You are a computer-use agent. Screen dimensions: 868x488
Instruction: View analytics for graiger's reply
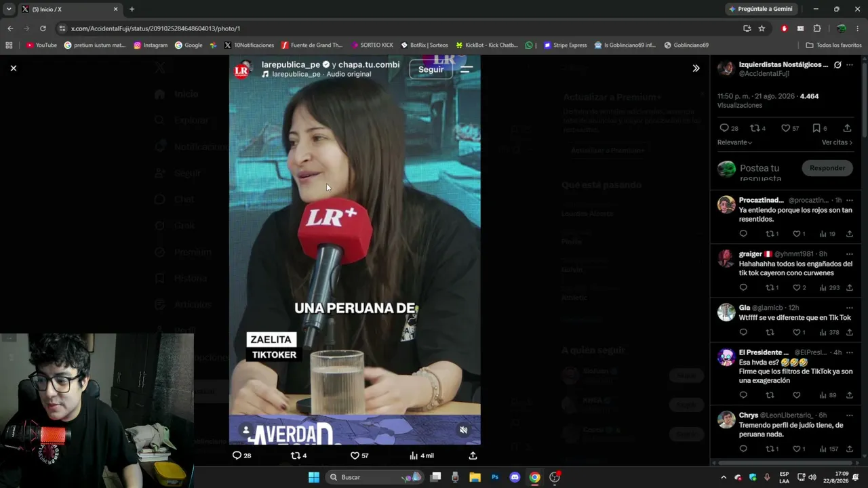(829, 287)
